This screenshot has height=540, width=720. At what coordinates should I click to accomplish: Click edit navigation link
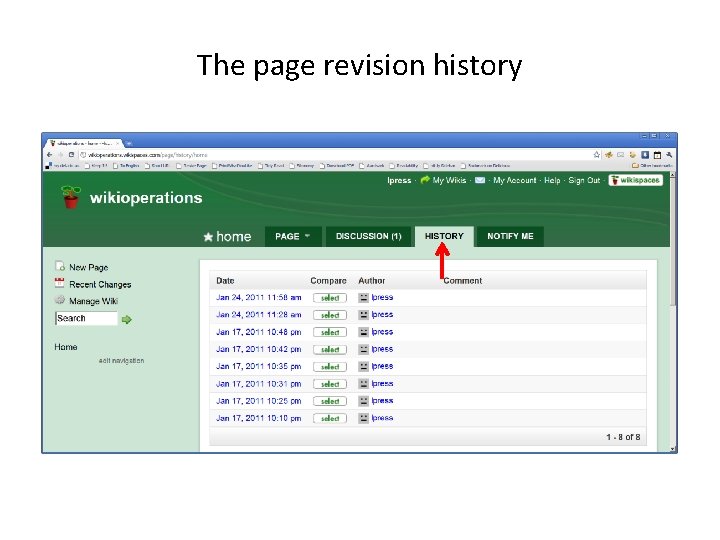click(x=121, y=361)
